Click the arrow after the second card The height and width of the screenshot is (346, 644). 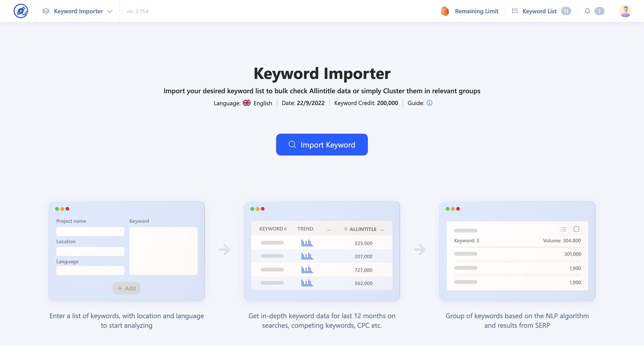click(x=419, y=249)
